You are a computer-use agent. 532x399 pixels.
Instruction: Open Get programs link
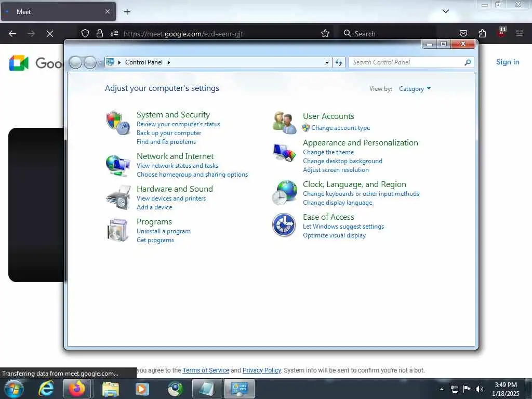pos(155,240)
